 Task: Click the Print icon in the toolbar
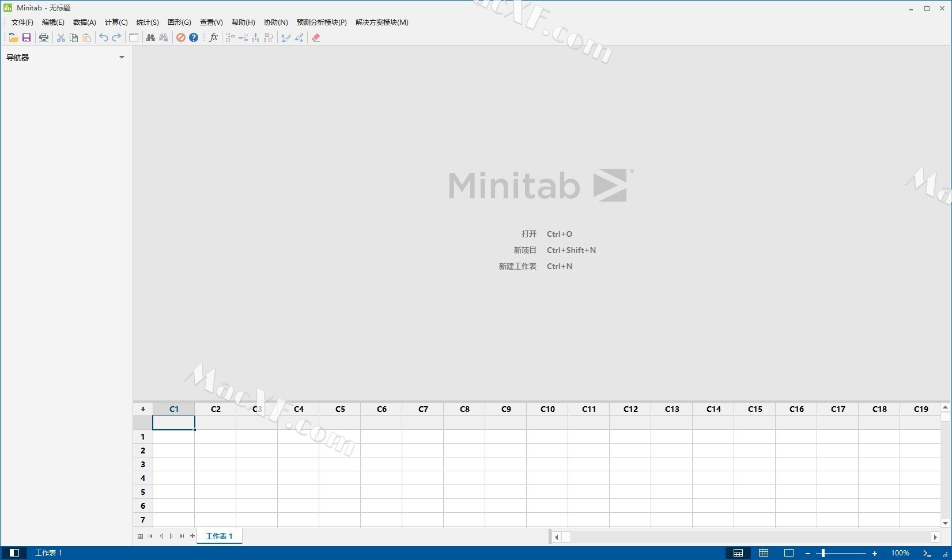click(44, 37)
